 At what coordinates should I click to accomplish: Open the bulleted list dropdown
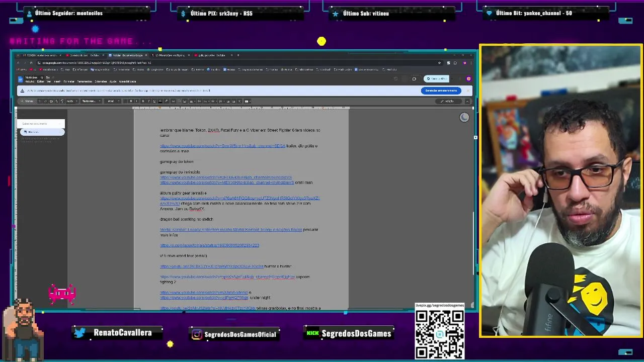pos(214,101)
